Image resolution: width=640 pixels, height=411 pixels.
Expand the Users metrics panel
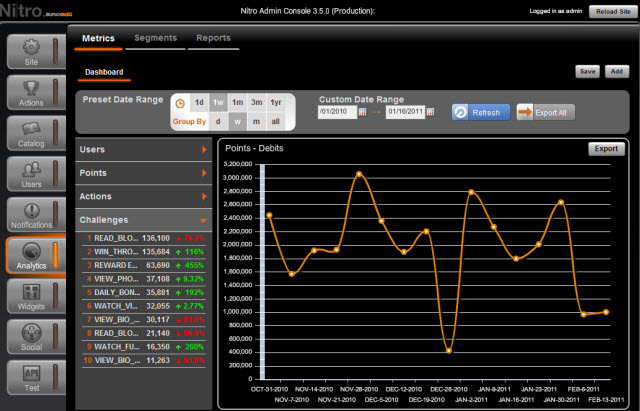point(143,150)
